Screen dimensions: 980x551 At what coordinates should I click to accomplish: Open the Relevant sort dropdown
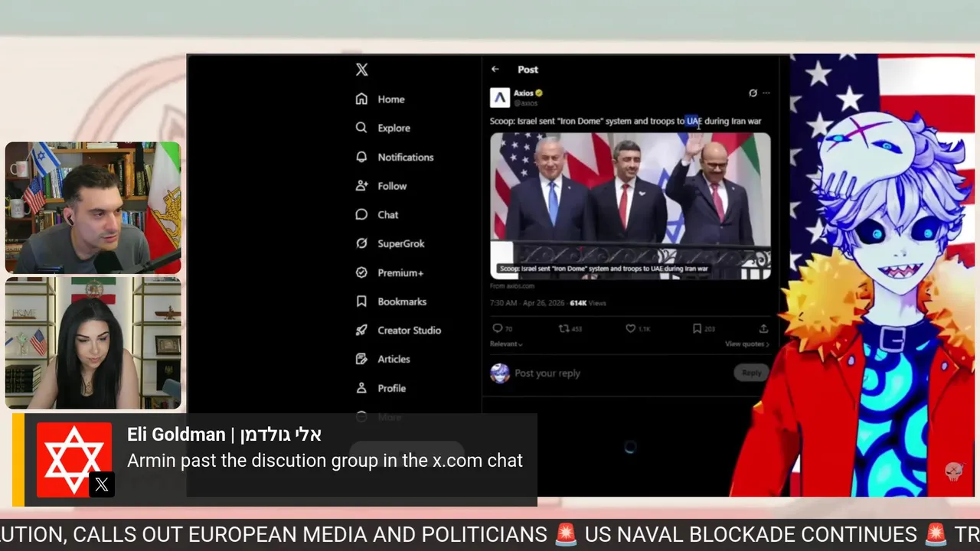[x=506, y=344]
